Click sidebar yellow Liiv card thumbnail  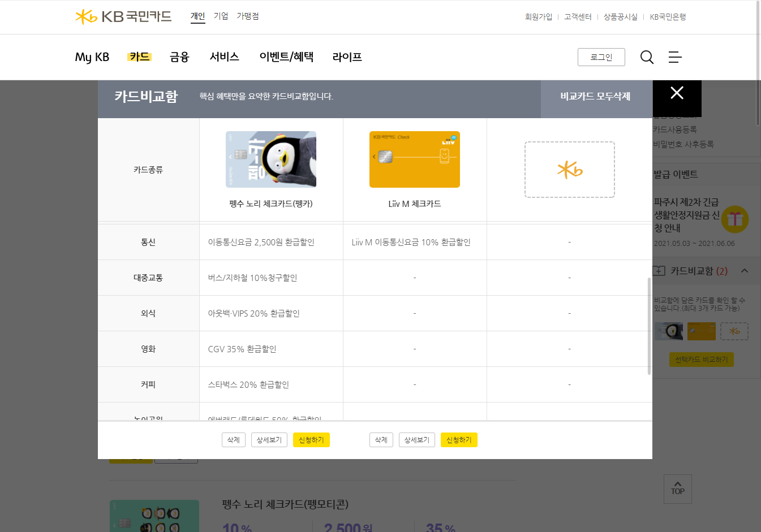point(702,331)
